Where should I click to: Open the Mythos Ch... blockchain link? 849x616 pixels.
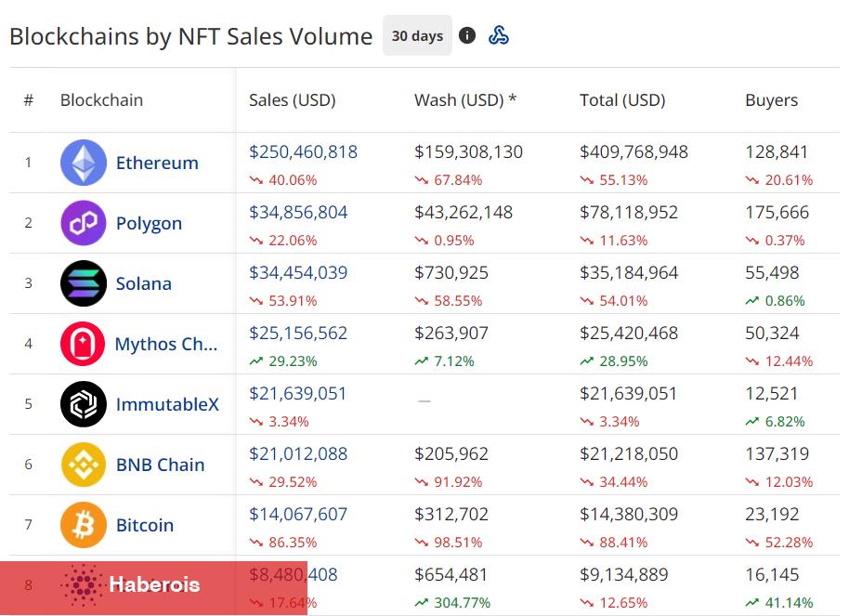(x=166, y=344)
